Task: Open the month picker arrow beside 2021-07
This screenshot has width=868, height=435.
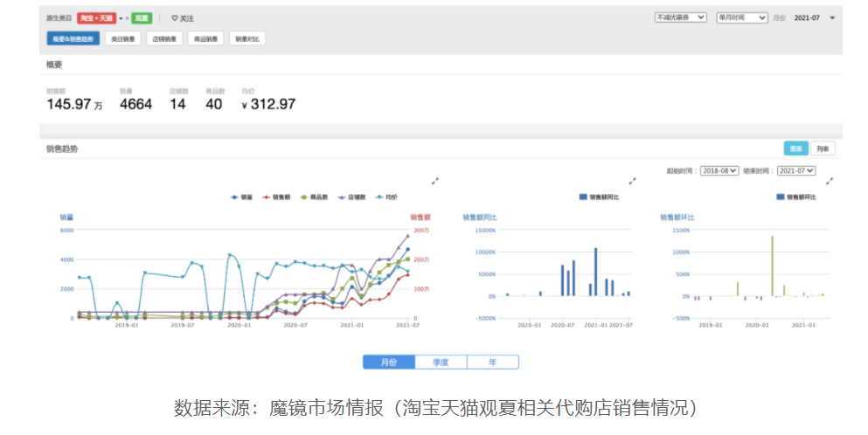Action: pos(832,17)
